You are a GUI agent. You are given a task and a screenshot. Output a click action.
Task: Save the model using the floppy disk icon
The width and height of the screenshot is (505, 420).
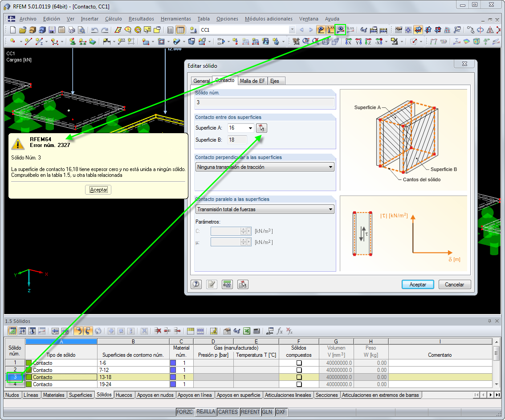52,30
